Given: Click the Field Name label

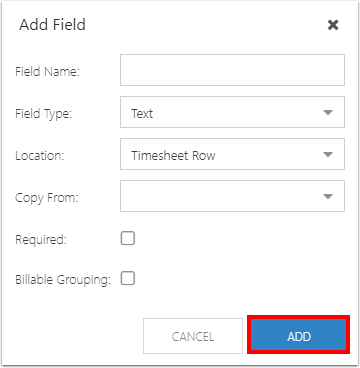Looking at the screenshot, I should click(x=47, y=72).
